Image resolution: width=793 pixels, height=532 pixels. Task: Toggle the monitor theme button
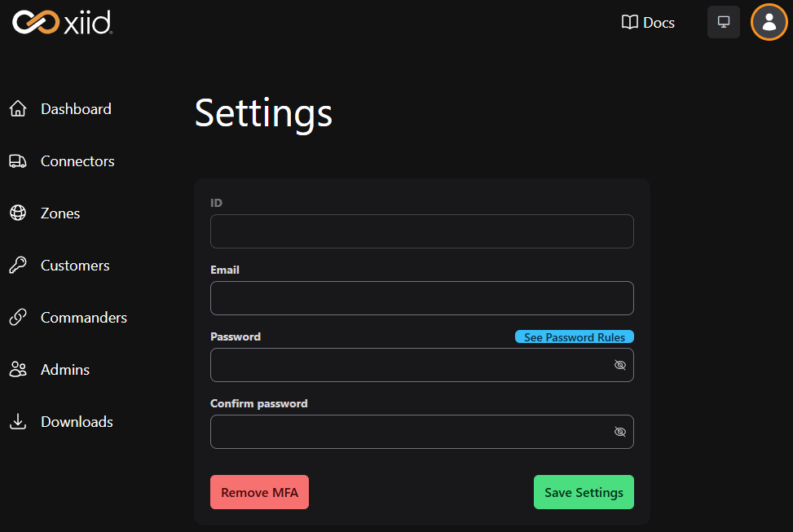click(723, 22)
